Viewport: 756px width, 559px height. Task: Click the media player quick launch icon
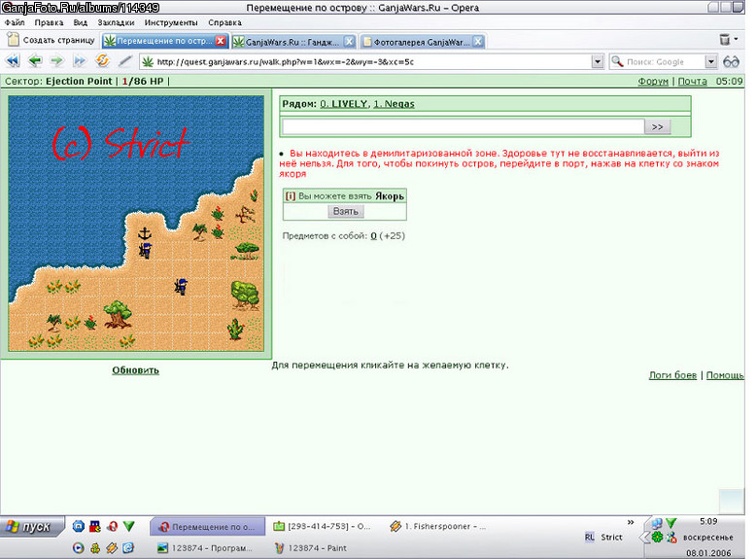pos(79,548)
